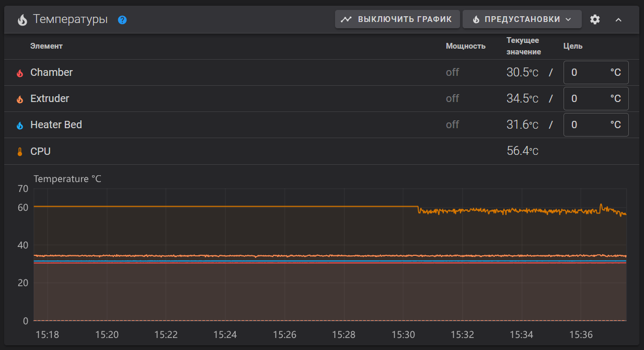644x350 pixels.
Task: Click the Extruder target temperature field
Action: tap(596, 98)
